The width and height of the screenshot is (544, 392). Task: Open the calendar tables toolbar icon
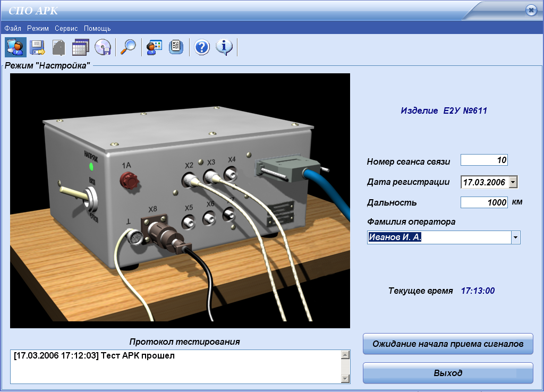[x=80, y=47]
